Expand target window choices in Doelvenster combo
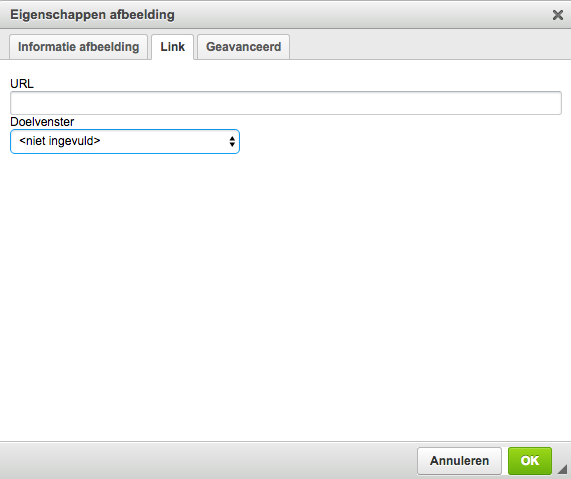Viewport: 571px width, 479px height. [x=125, y=141]
